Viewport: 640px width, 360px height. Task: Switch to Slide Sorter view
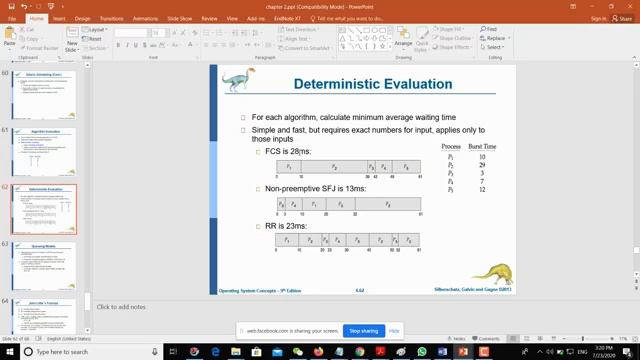pyautogui.click(x=527, y=338)
